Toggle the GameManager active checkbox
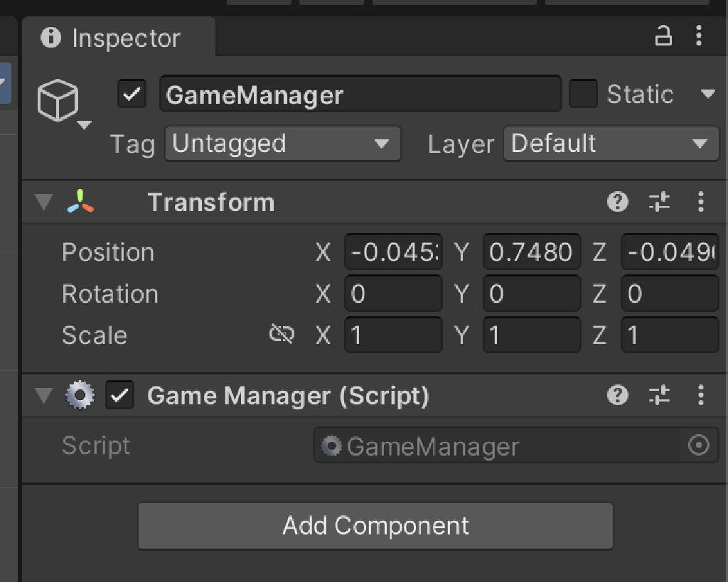 point(131,94)
